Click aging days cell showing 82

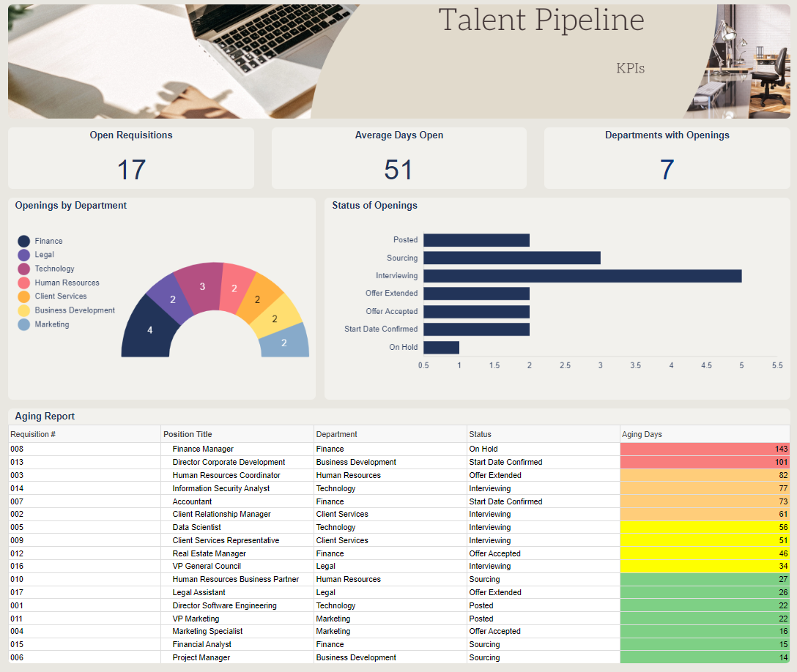point(705,475)
